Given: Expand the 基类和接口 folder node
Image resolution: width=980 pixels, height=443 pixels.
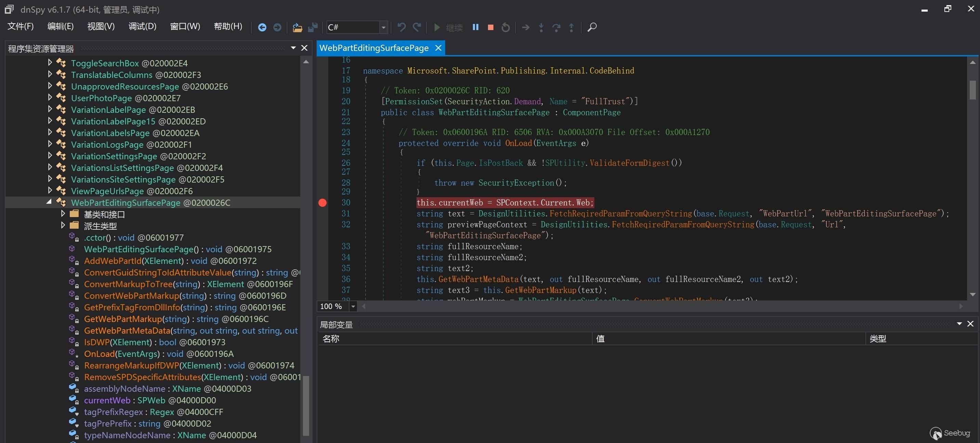Looking at the screenshot, I should point(63,214).
